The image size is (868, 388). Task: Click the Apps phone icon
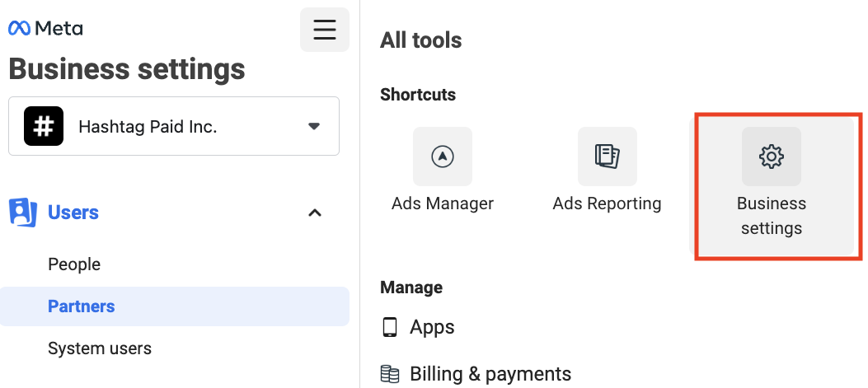coord(390,327)
